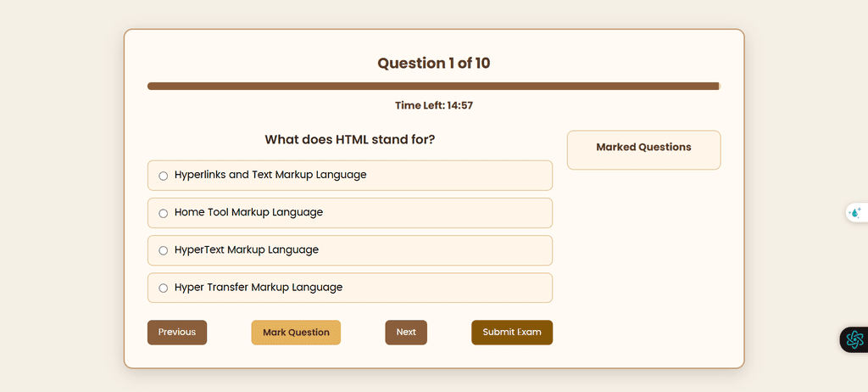The height and width of the screenshot is (392, 868).
Task: Click the "Home Tool Markup Language" answer label text
Action: [248, 212]
